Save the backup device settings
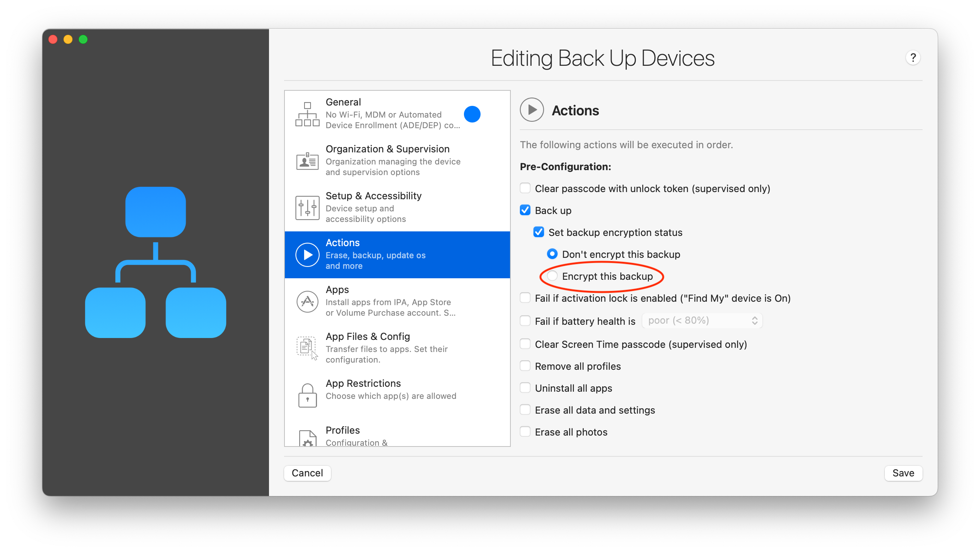Image resolution: width=980 pixels, height=552 pixels. point(903,473)
